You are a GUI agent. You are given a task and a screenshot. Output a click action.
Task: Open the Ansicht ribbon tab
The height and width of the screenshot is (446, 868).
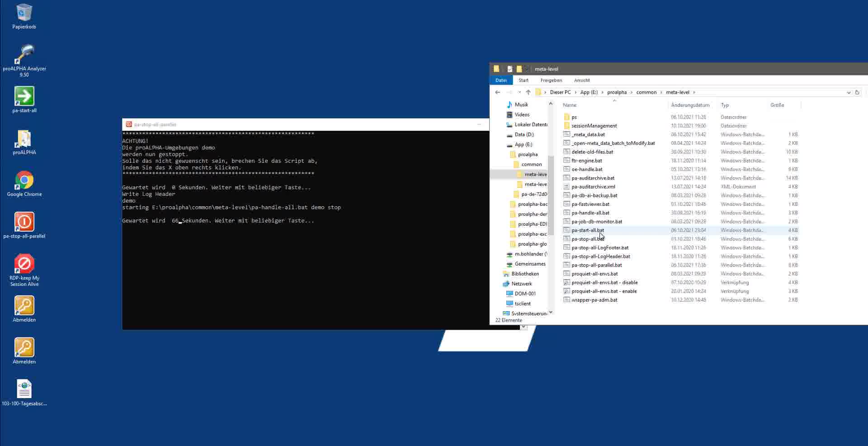pyautogui.click(x=582, y=80)
